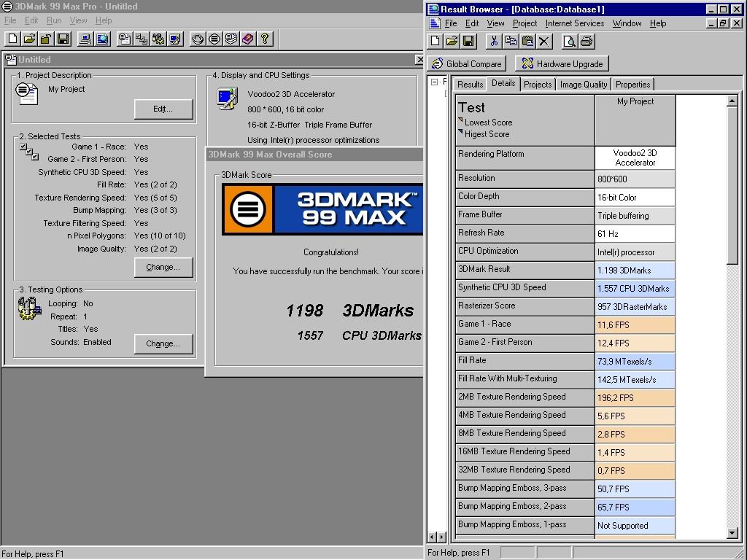Click the Hardware Upgrade button
This screenshot has width=747, height=560.
pos(562,64)
